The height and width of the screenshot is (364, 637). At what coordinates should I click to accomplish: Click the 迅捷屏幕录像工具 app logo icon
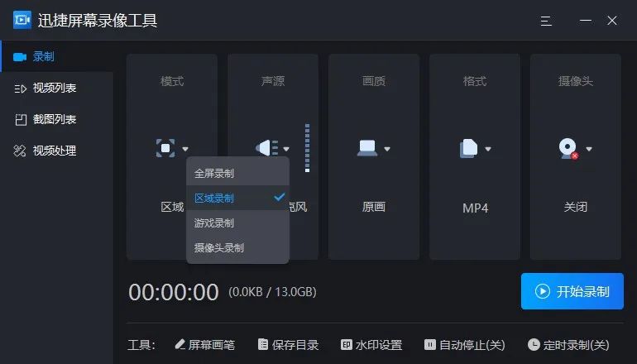click(22, 20)
